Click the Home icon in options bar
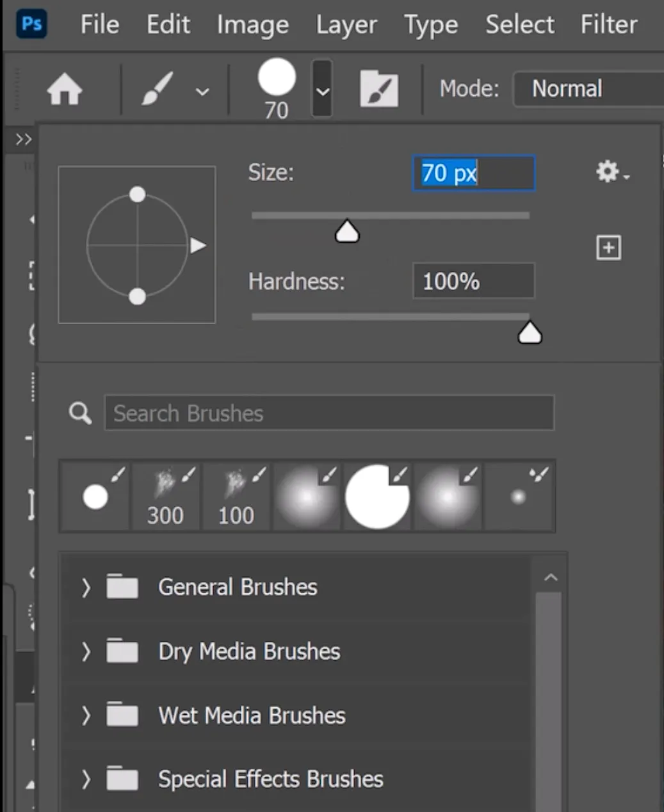Viewport: 664px width, 812px height. coord(65,90)
